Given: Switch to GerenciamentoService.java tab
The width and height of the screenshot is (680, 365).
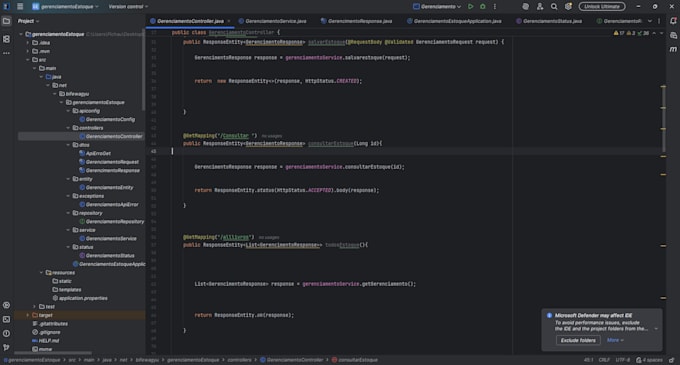Looking at the screenshot, I should (x=272, y=21).
